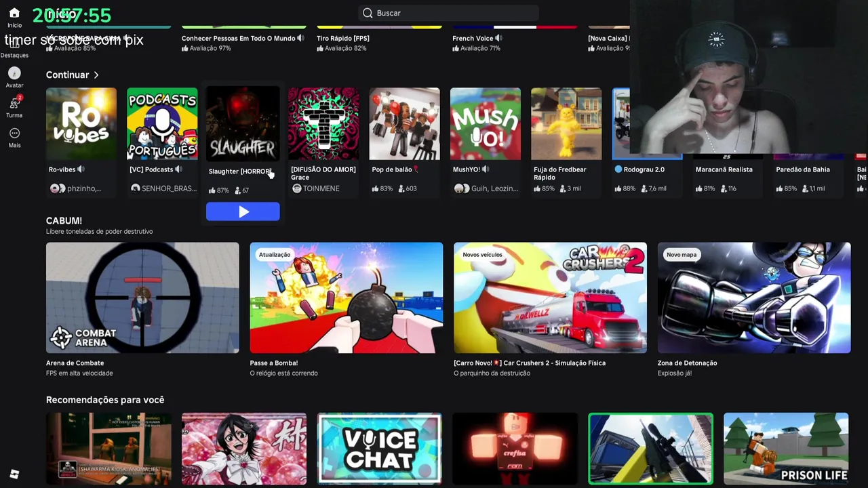Image resolution: width=868 pixels, height=488 pixels.
Task: Select the Rodograu 2.0 title
Action: [644, 169]
